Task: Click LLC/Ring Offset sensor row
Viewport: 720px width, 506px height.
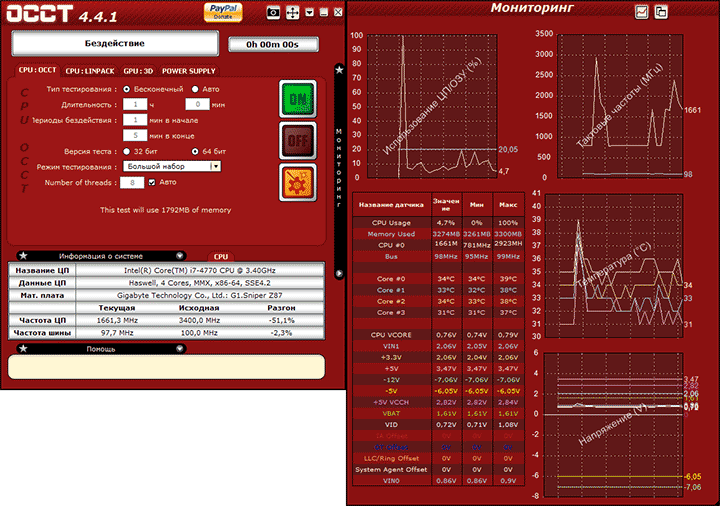Action: point(439,458)
